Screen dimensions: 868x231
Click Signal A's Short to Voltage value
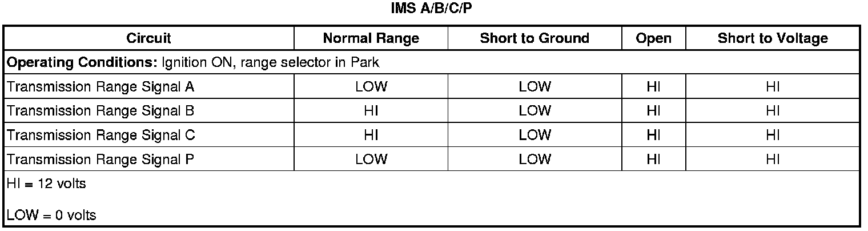pyautogui.click(x=772, y=87)
